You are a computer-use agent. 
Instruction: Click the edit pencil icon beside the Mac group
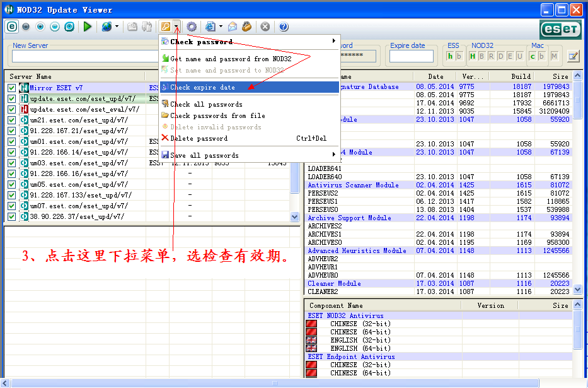tap(573, 56)
